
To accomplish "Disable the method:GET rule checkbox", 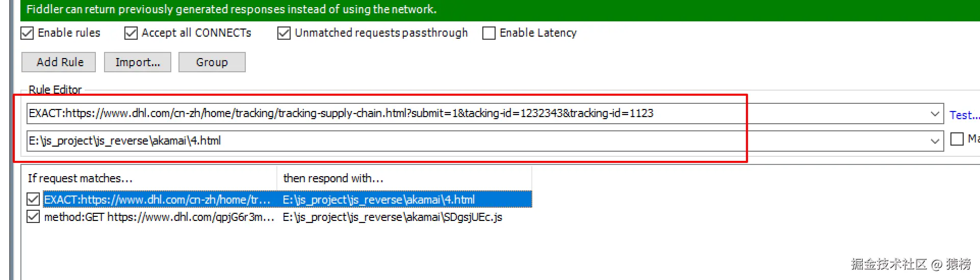I will [x=33, y=217].
